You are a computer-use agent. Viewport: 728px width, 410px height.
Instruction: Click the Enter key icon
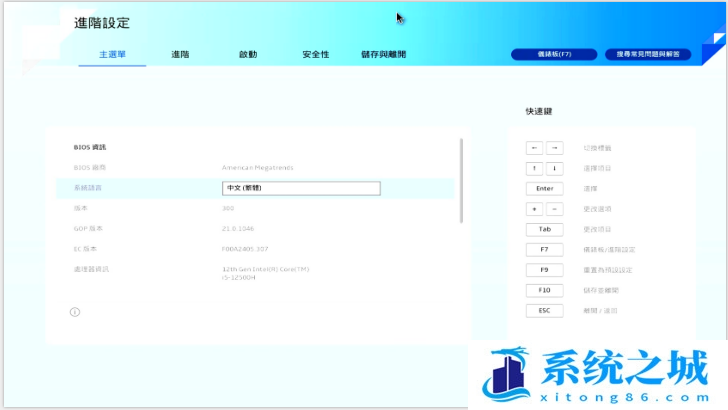544,188
